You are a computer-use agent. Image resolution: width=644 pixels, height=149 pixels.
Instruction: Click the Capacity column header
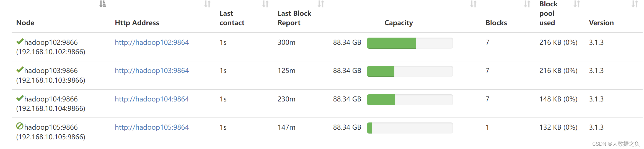pos(399,23)
